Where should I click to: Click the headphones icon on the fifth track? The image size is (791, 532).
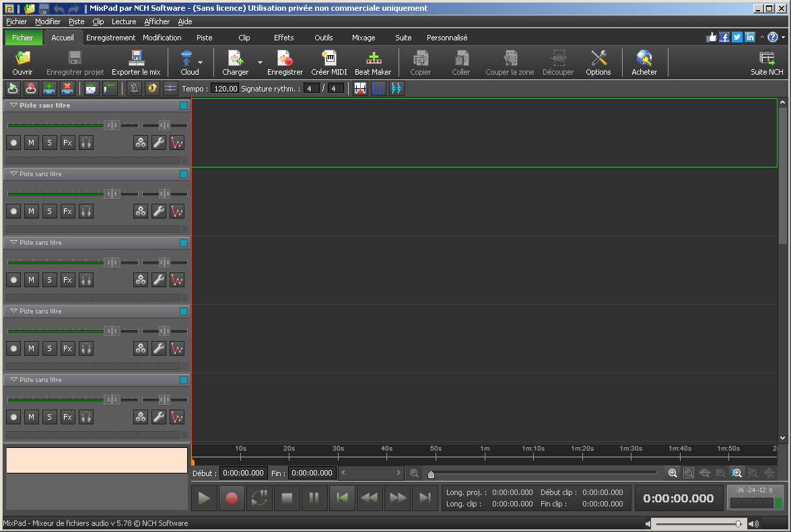coord(86,416)
